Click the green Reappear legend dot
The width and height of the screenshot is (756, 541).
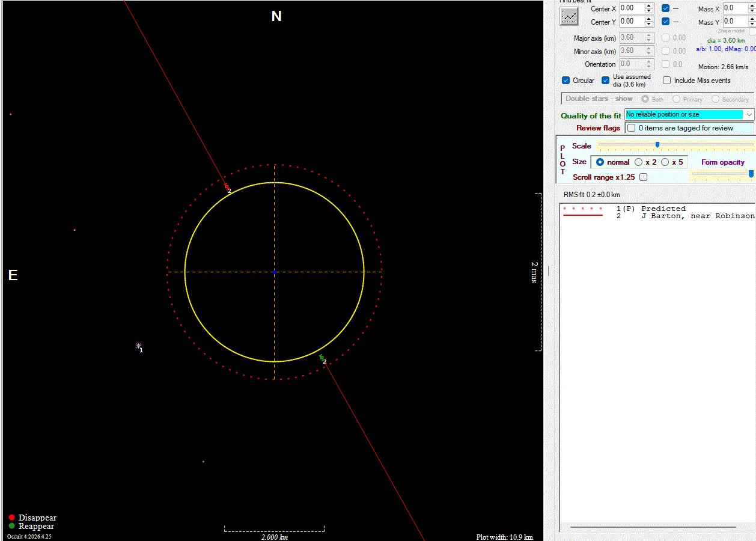coord(11,526)
